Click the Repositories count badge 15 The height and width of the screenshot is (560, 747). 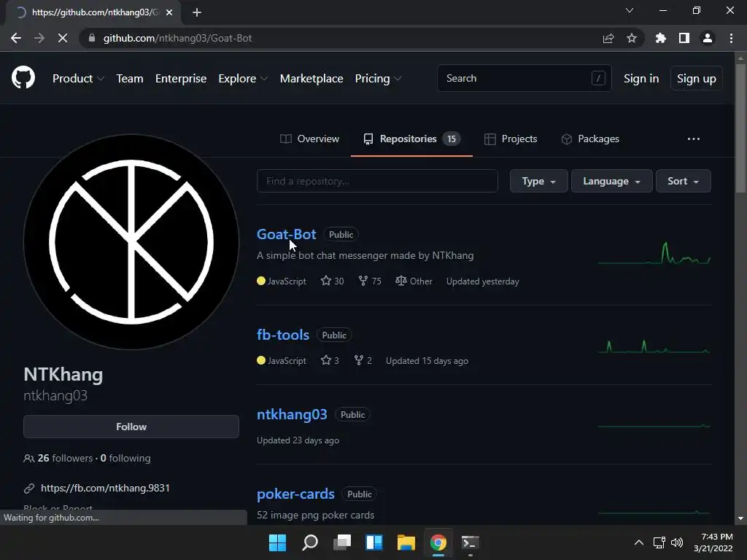point(451,139)
